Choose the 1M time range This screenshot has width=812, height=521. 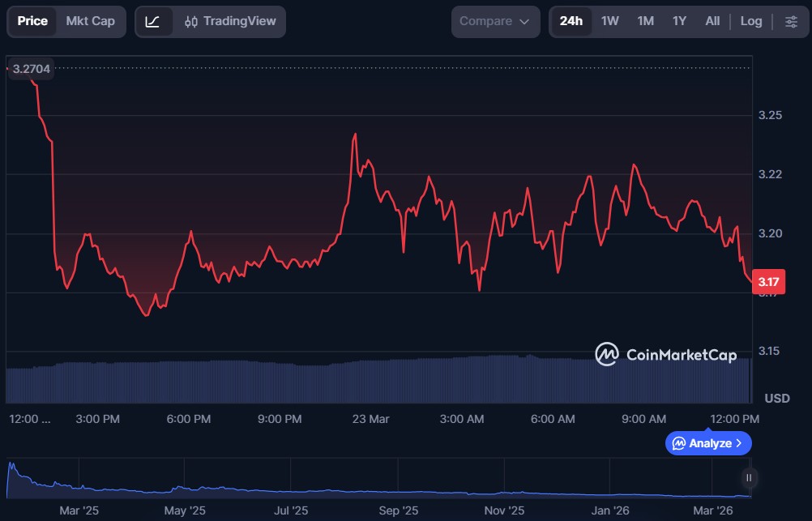click(645, 22)
